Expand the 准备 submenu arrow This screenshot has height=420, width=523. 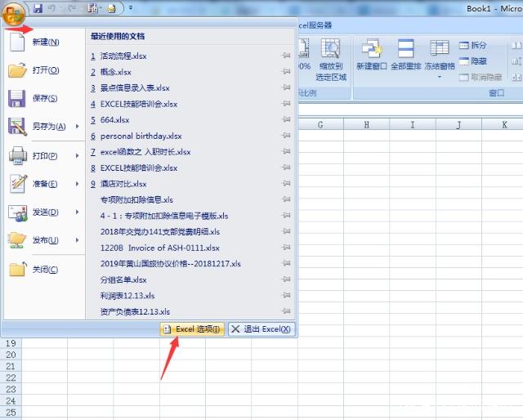[78, 184]
